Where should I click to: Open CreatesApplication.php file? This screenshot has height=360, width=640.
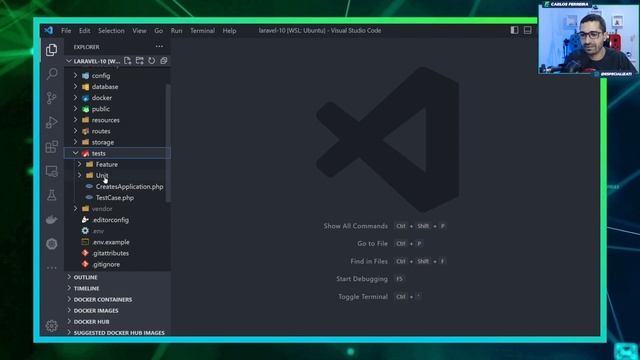[x=118, y=187]
